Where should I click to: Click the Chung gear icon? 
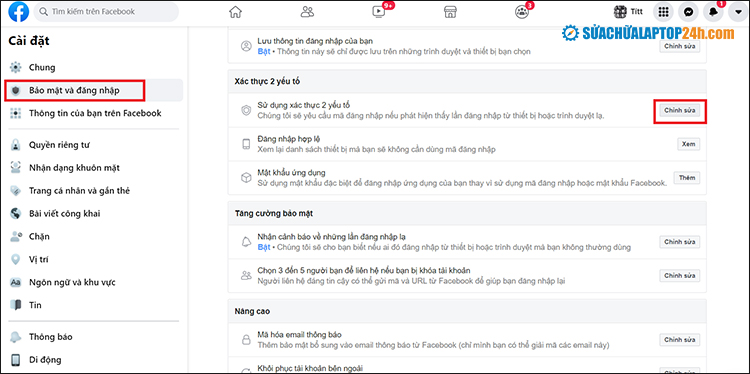(16, 67)
